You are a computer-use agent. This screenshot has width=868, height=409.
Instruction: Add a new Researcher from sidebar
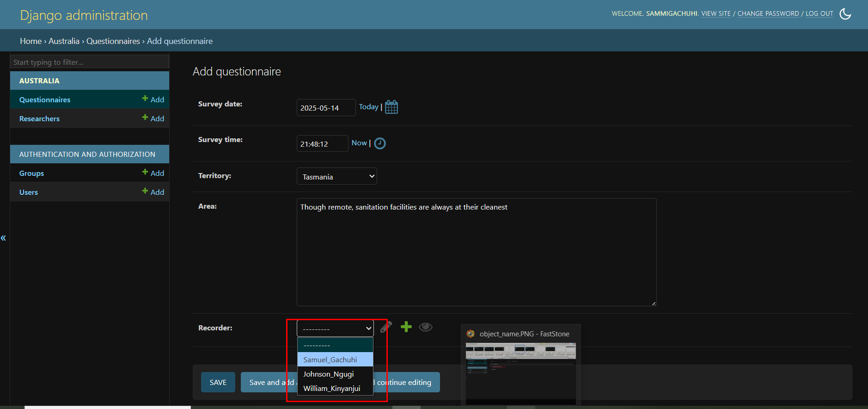[153, 118]
